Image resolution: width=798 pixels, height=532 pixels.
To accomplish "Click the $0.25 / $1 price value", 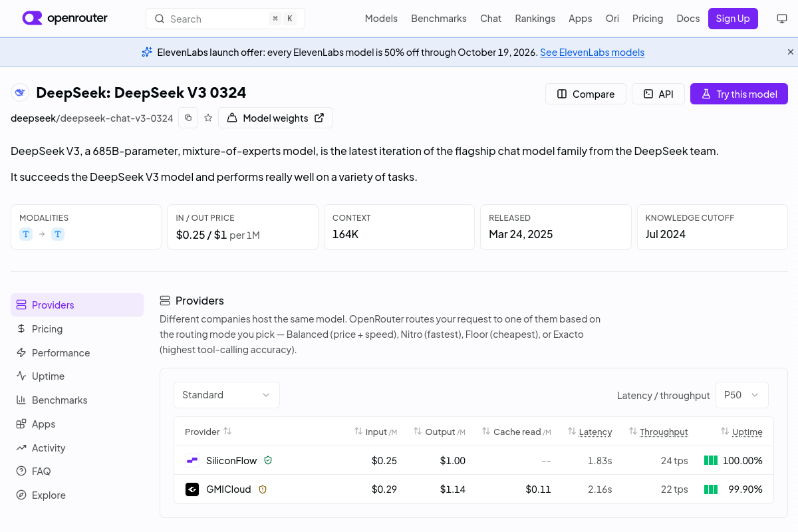I will (201, 234).
